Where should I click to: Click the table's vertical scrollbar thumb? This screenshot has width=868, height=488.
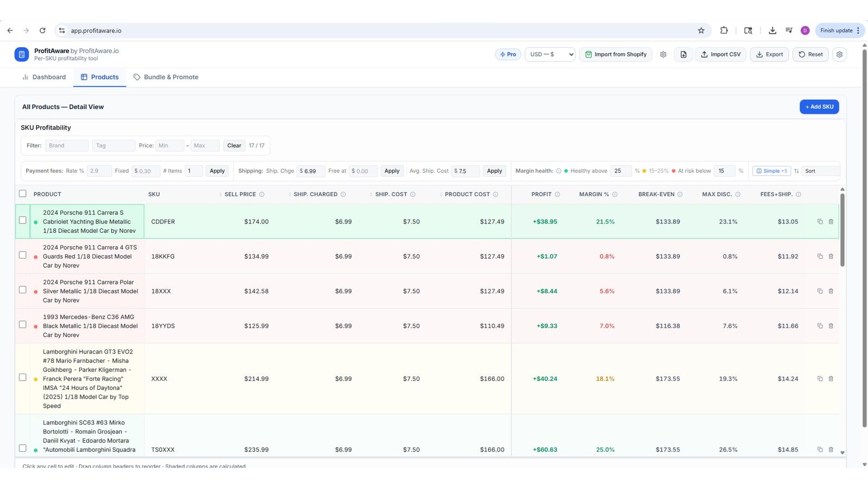click(842, 230)
